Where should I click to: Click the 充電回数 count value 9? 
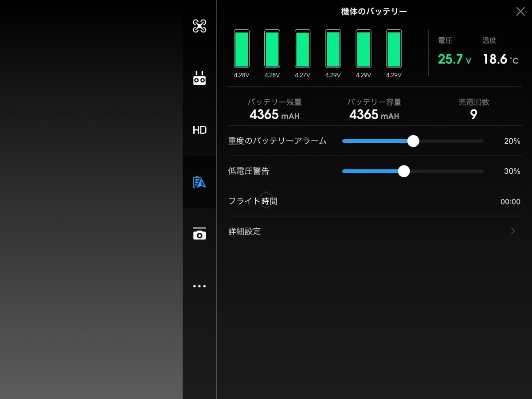pos(473,115)
